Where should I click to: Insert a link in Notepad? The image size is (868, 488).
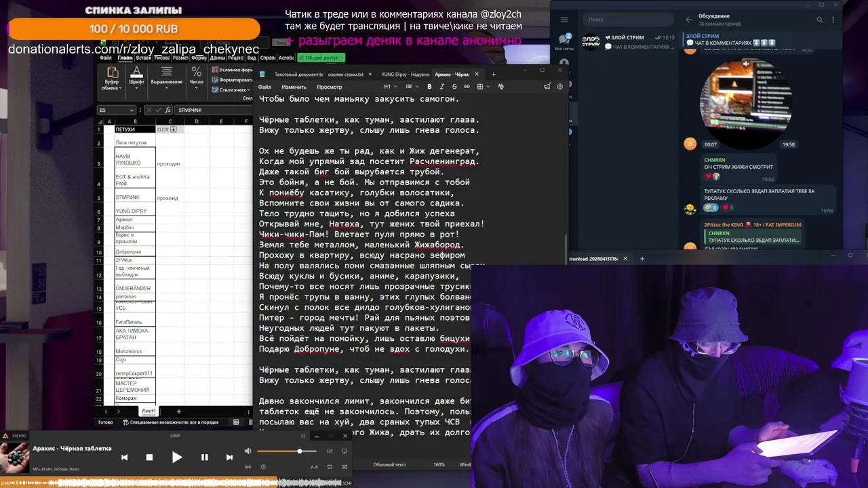click(x=467, y=87)
